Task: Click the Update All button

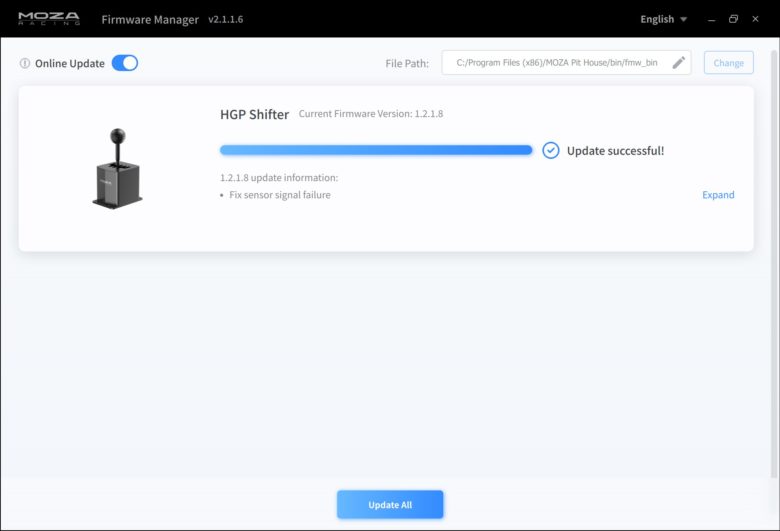Action: pyautogui.click(x=390, y=505)
